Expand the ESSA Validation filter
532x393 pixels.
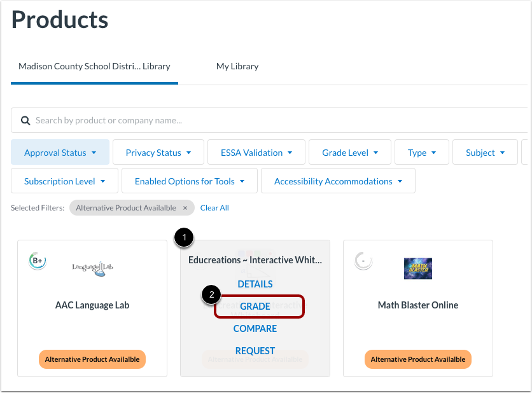[256, 152]
